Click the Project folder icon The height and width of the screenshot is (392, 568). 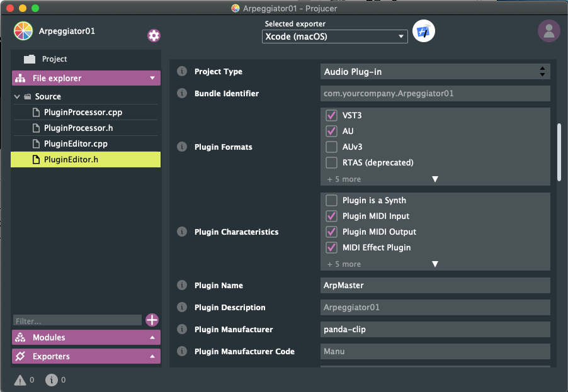tap(30, 59)
